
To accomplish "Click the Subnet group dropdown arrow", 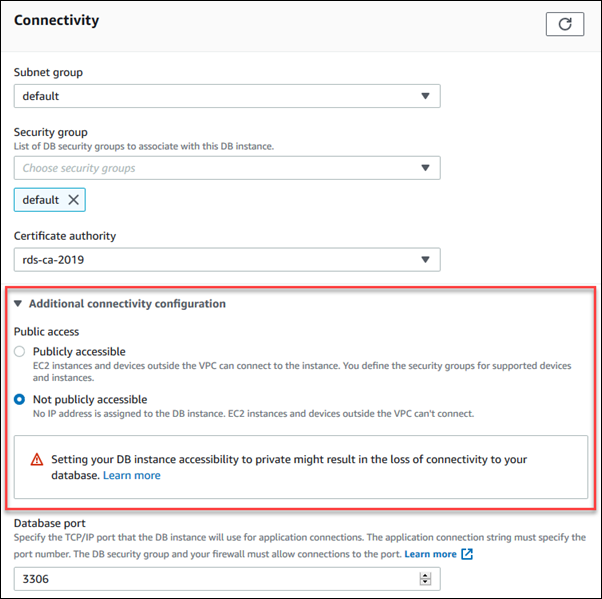I will tap(425, 96).
